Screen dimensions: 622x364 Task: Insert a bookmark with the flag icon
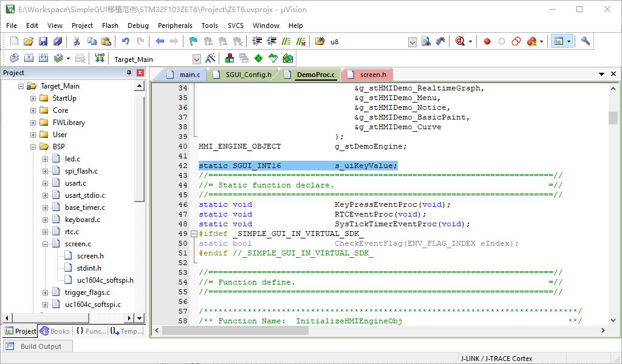point(193,41)
